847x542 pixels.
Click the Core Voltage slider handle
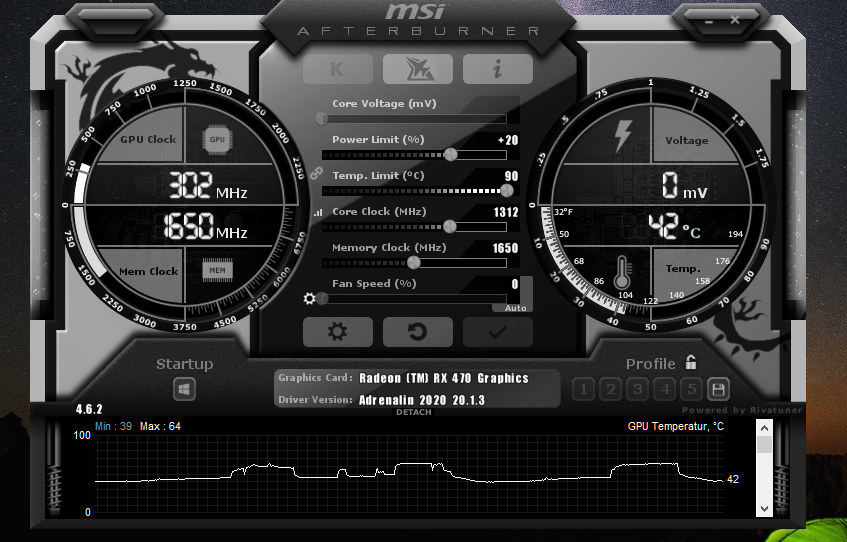pos(322,119)
